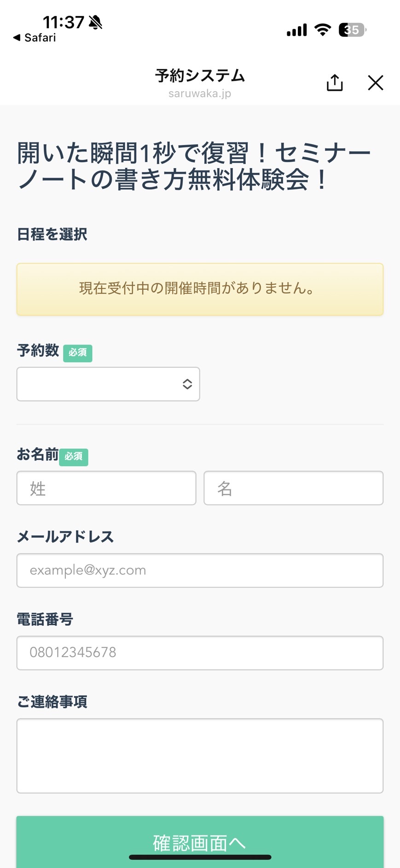Tap the silent mode bell icon
Viewport: 400px width, 868px height.
[x=96, y=22]
